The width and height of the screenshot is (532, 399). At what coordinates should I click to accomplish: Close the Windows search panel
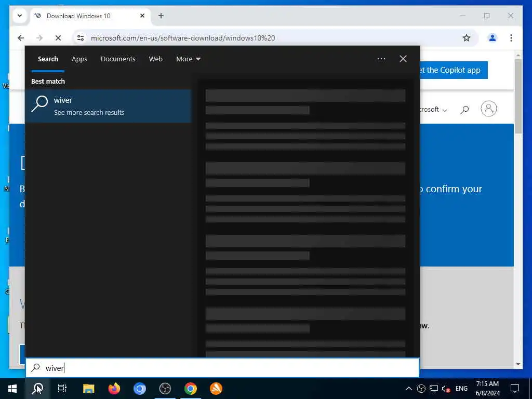point(403,59)
